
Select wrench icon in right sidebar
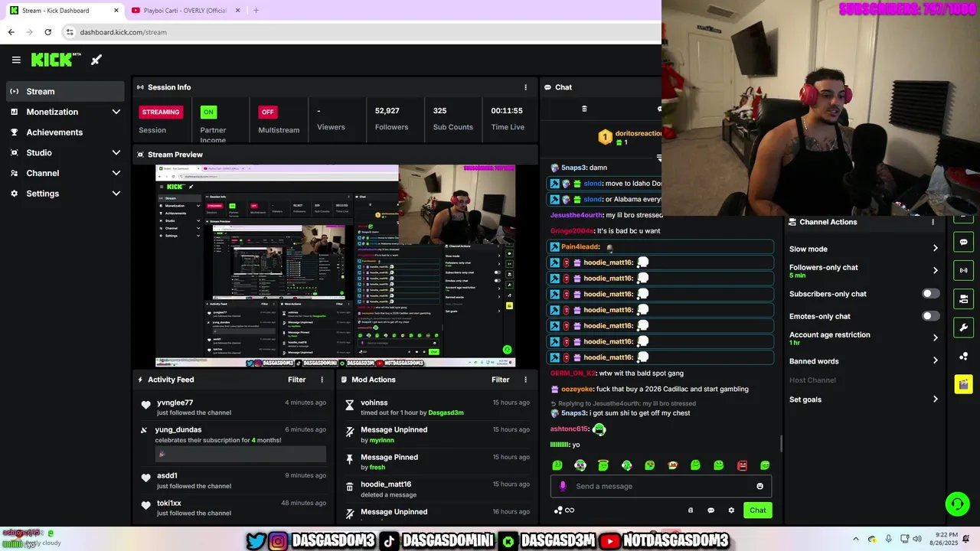point(963,328)
